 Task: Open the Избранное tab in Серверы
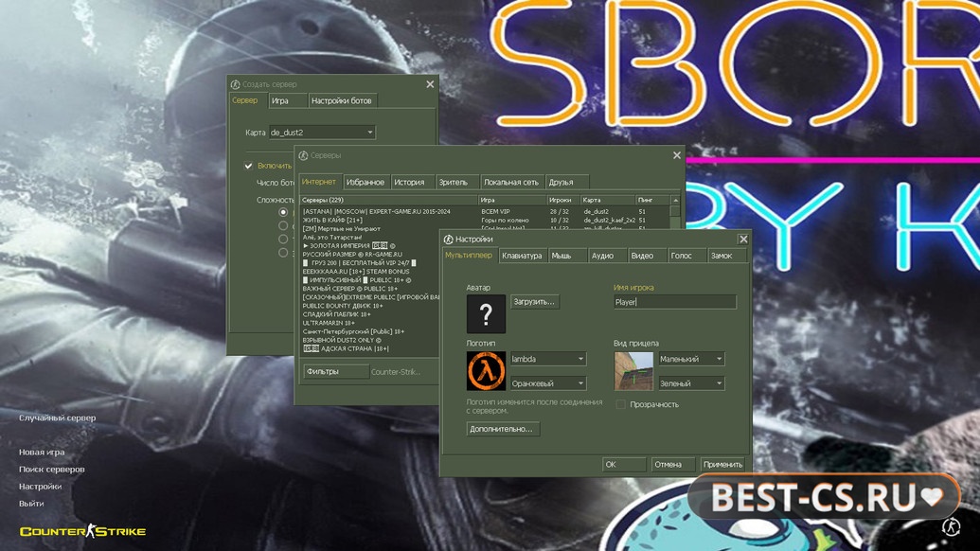365,182
